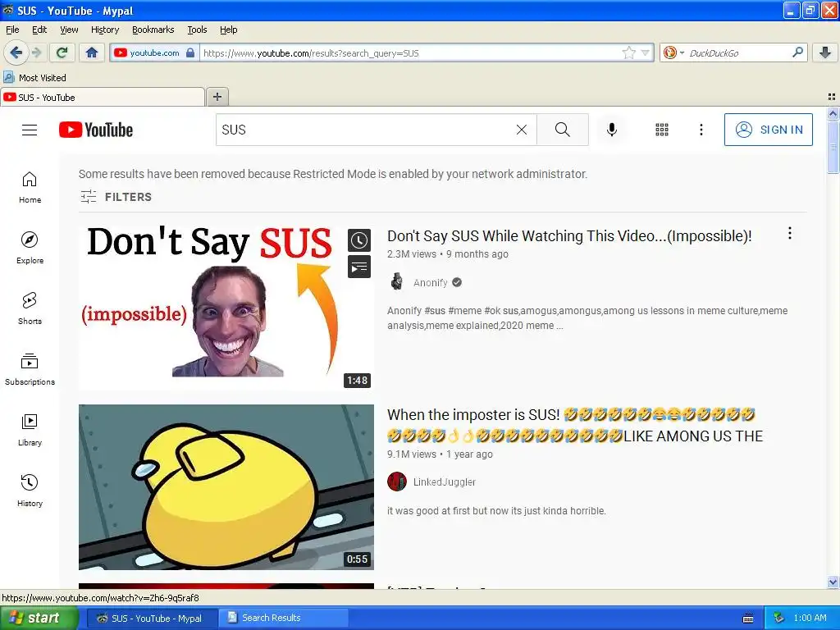Screen dimensions: 840x630
Task: Open the View menu
Action: pyautogui.click(x=69, y=30)
